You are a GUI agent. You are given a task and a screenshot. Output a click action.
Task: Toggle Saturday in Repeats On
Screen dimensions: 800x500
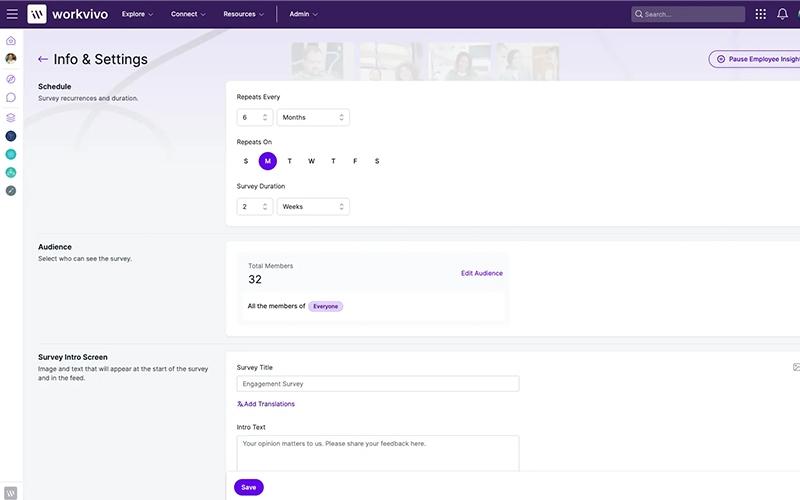377,161
